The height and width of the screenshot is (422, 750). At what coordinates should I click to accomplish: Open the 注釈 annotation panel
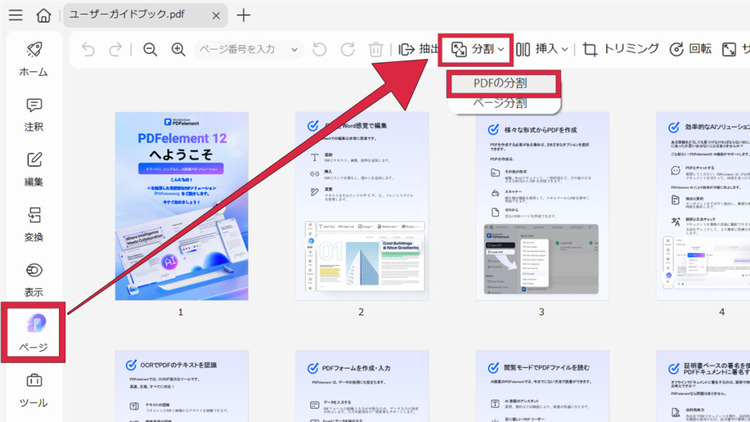tap(33, 115)
